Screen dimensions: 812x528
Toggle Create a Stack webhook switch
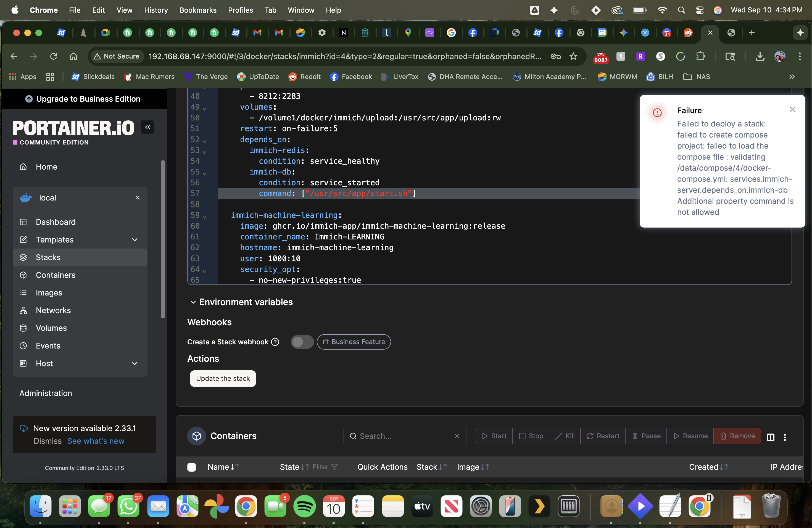(302, 342)
